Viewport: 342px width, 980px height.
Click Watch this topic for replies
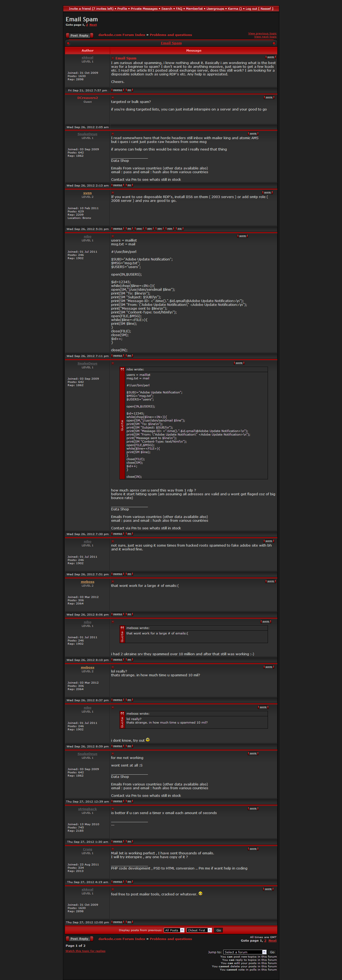(85, 951)
